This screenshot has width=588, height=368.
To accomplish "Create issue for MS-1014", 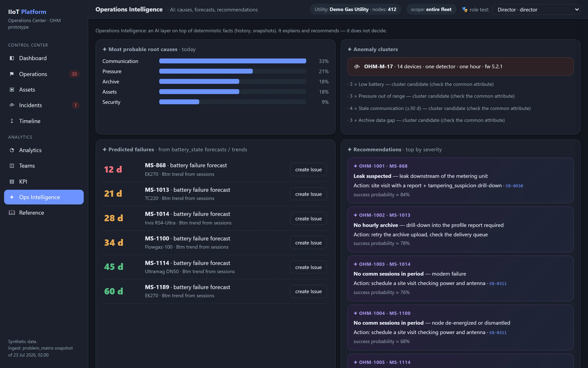I will pyautogui.click(x=308, y=219).
